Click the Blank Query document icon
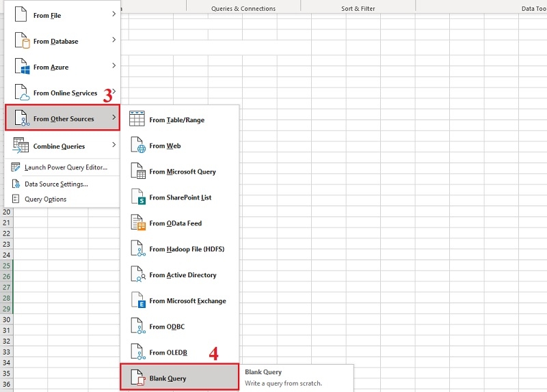547x392 pixels. pyautogui.click(x=138, y=378)
